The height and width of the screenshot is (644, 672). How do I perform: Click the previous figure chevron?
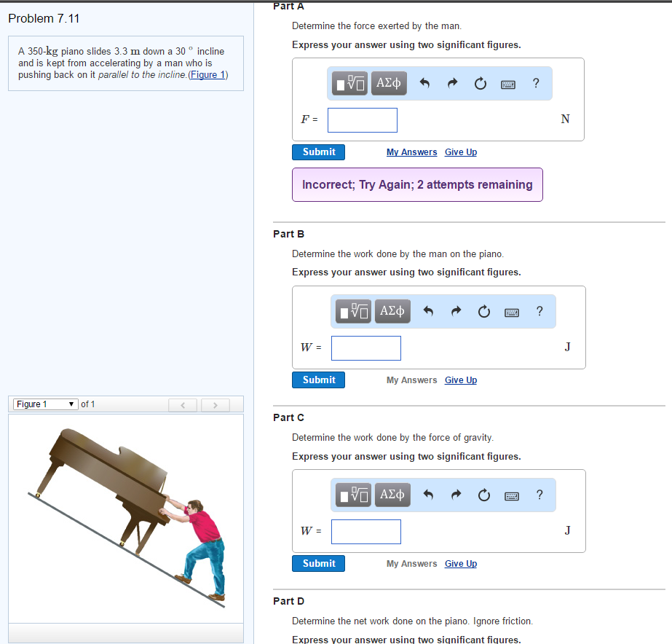point(182,404)
